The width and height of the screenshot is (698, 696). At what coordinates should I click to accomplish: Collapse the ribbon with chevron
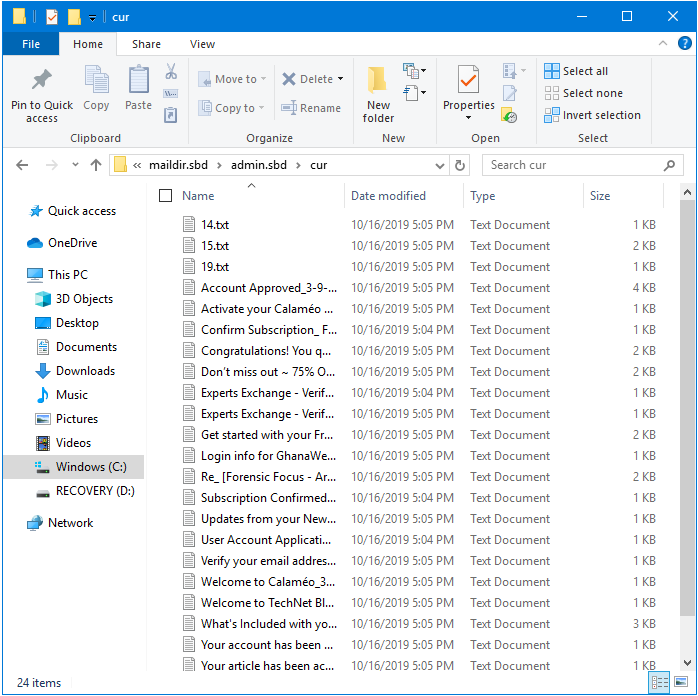662,44
